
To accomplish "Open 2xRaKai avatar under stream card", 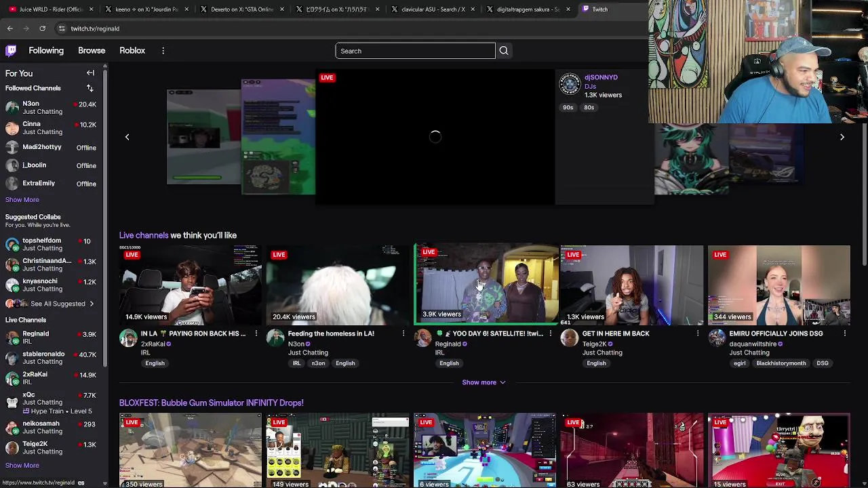I will tap(128, 338).
